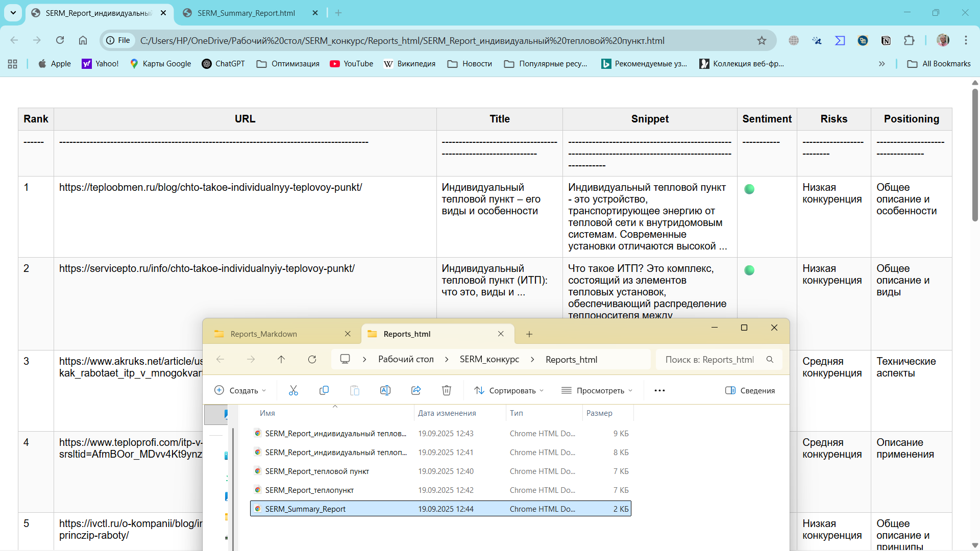Go back in File Explorer
The width and height of the screenshot is (980, 551).
coord(220,360)
